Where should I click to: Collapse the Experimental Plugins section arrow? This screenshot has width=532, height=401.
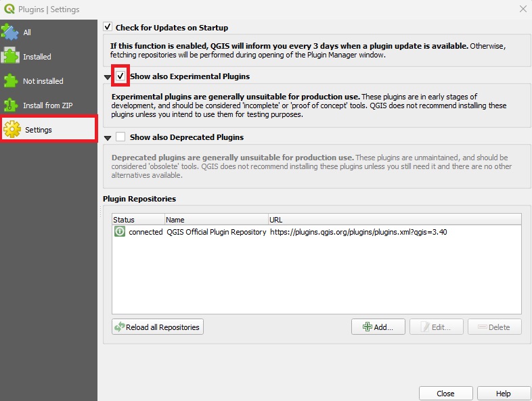coord(108,77)
